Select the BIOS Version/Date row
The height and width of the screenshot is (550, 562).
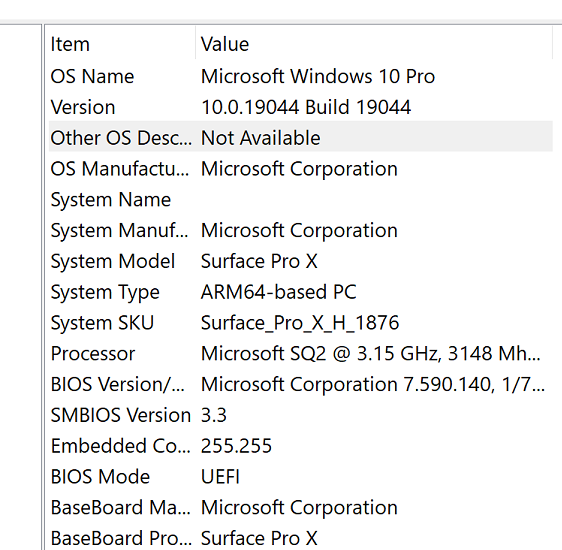300,384
